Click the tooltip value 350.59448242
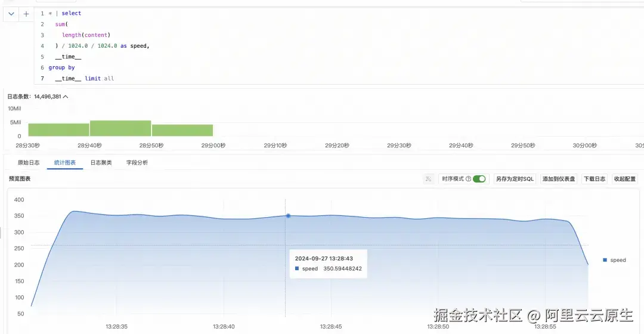 342,268
